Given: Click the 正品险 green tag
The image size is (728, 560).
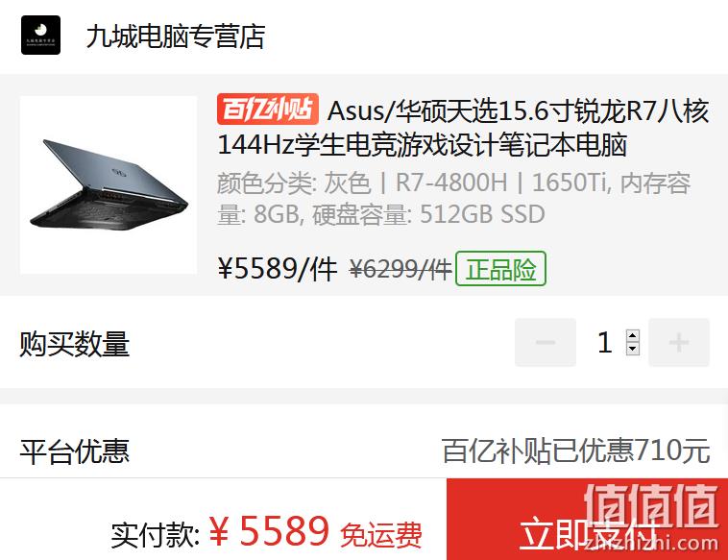Looking at the screenshot, I should [500, 268].
